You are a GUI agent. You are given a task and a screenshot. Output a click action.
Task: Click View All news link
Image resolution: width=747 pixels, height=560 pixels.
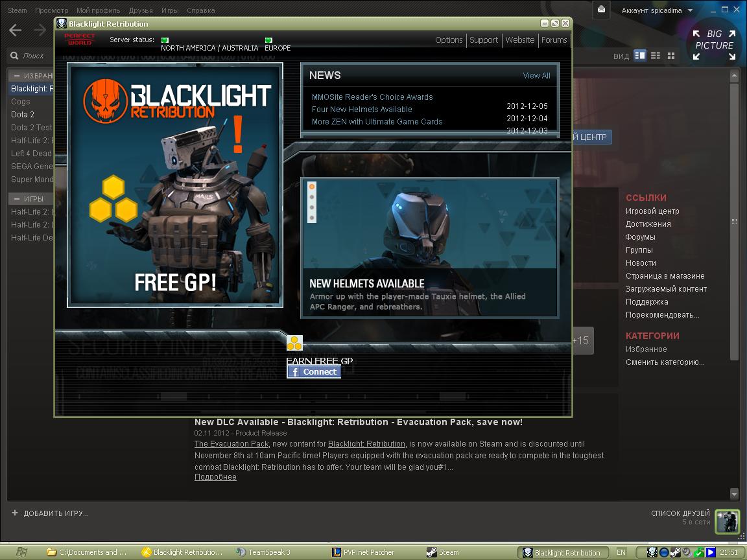[536, 76]
